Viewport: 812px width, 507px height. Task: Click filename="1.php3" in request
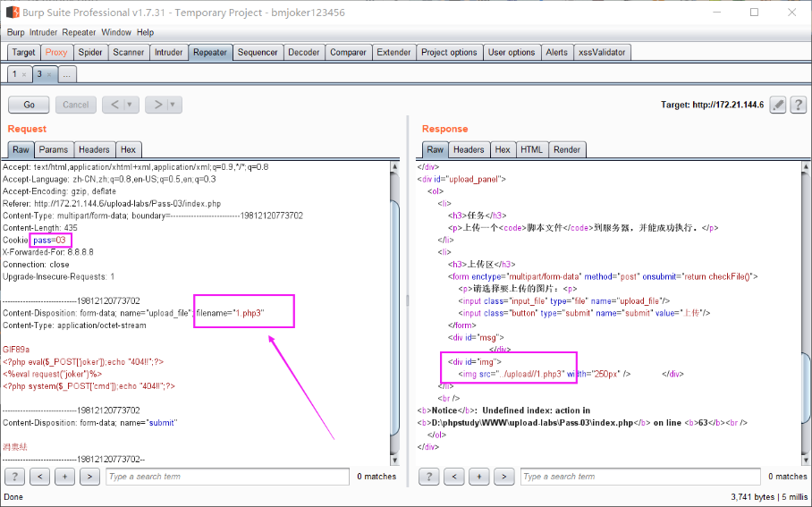231,313
